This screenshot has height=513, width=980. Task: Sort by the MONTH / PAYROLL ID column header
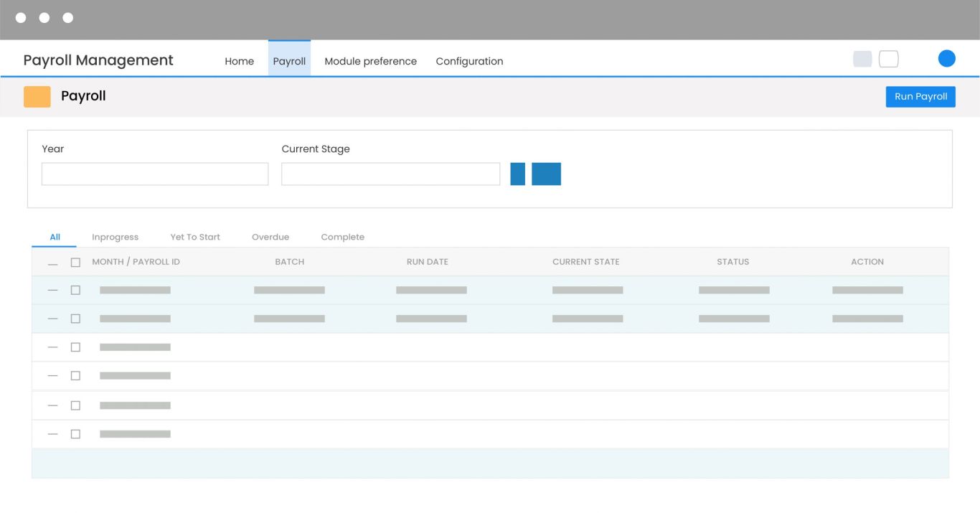(136, 262)
